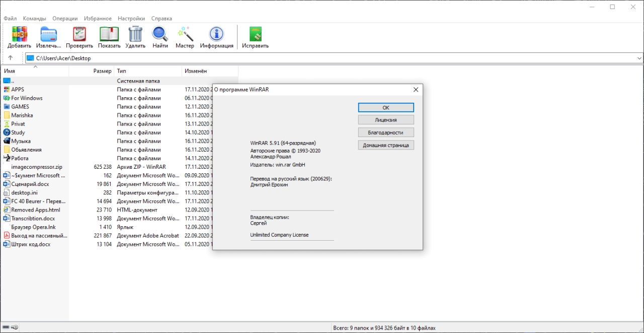The image size is (644, 333).
Task: Select the Сценарий.docx Word icon
Action: pos(7,184)
